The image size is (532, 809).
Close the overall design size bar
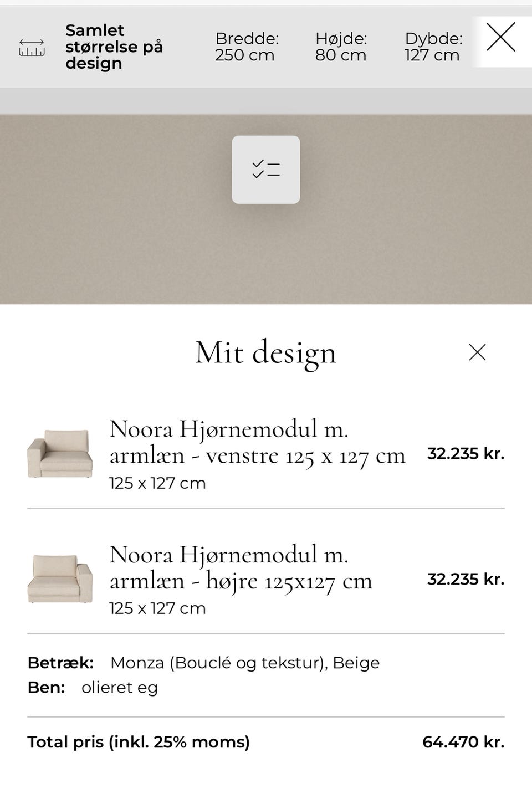click(501, 37)
